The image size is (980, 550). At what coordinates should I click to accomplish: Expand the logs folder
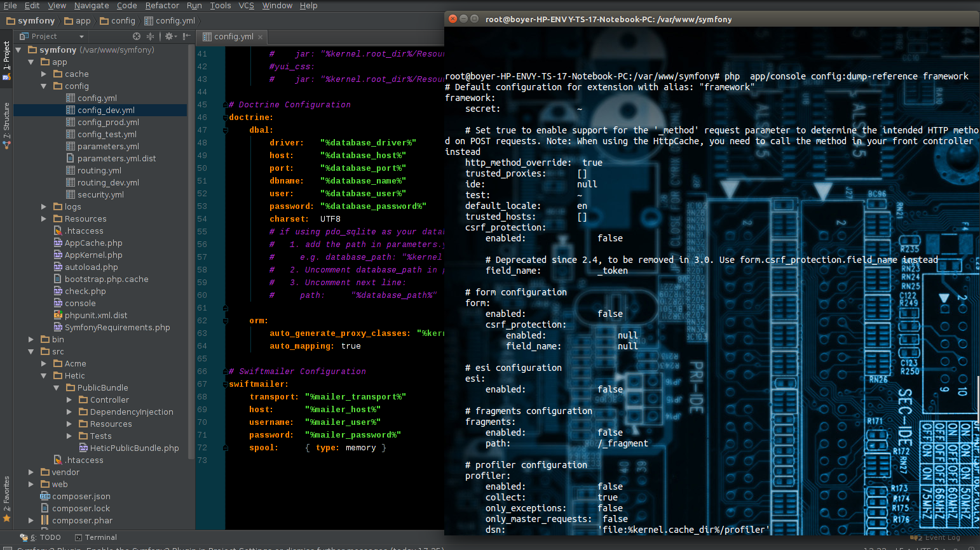[x=44, y=206]
